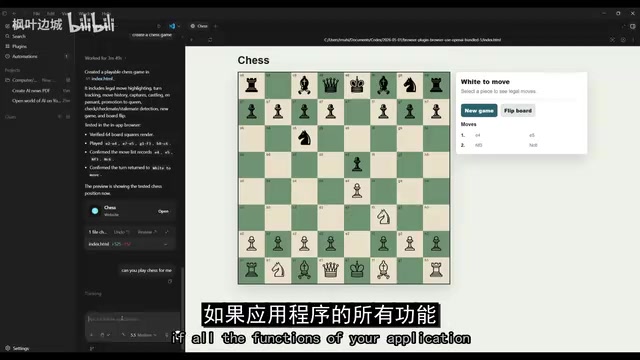
Task: Select the black king on e8
Action: [357, 85]
